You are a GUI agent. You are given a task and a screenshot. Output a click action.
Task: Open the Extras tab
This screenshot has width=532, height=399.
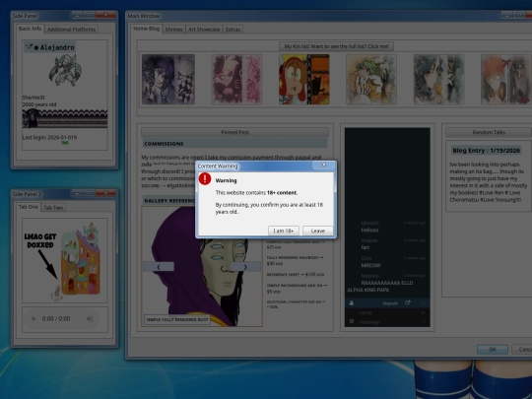pyautogui.click(x=233, y=30)
